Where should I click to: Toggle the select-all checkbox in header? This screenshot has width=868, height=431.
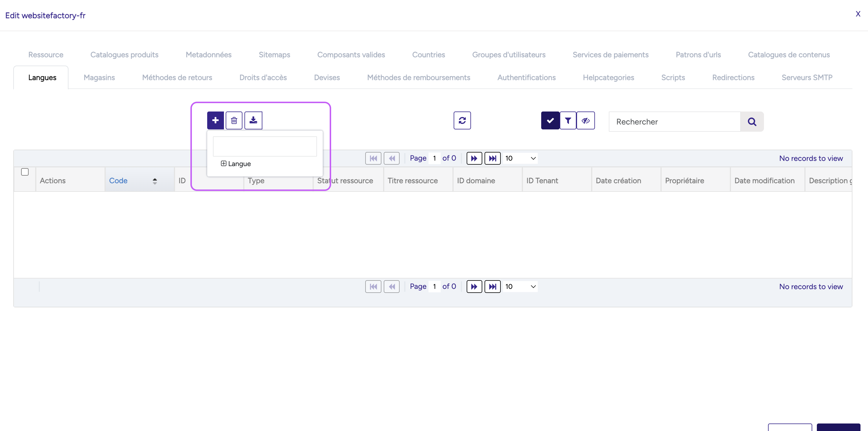[25, 172]
